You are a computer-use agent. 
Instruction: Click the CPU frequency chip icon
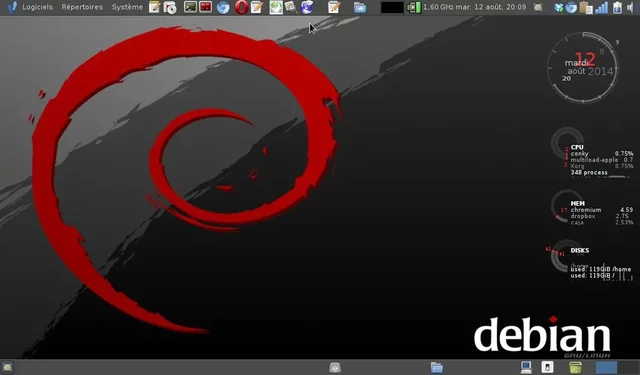click(414, 7)
